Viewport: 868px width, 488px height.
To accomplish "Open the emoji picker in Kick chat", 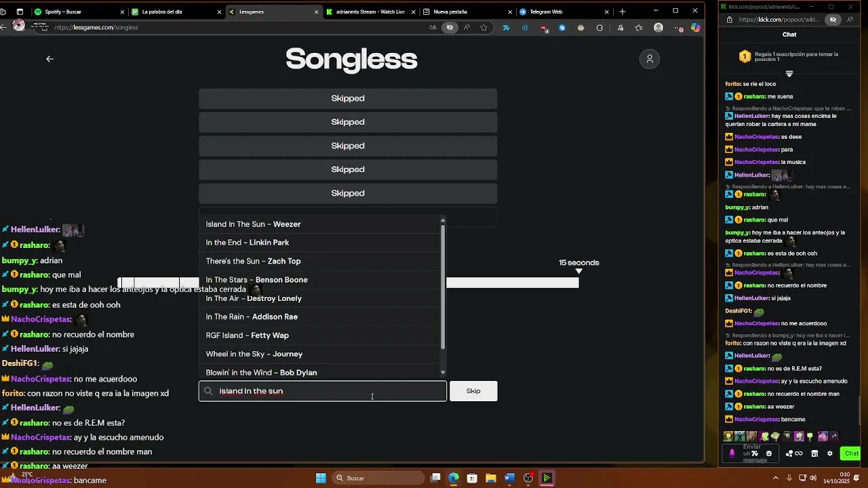I will [768, 453].
